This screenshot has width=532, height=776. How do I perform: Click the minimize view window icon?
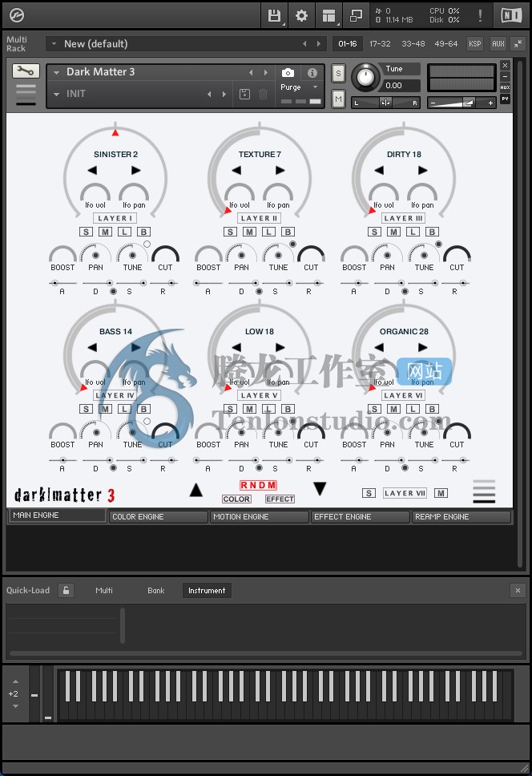[356, 16]
